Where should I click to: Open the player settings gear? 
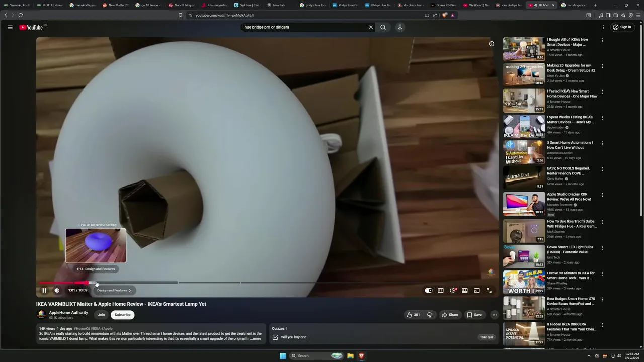click(x=453, y=290)
